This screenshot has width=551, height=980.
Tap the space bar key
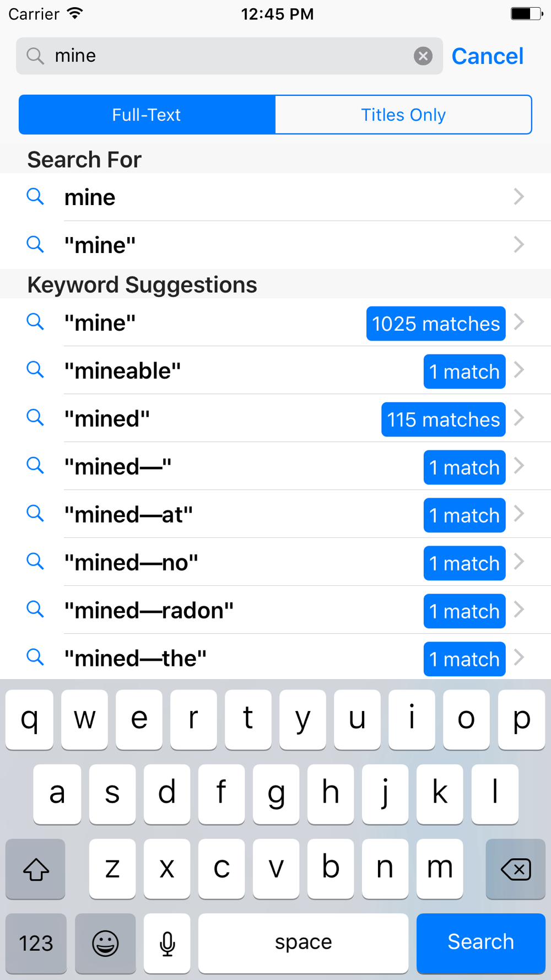coord(304,943)
